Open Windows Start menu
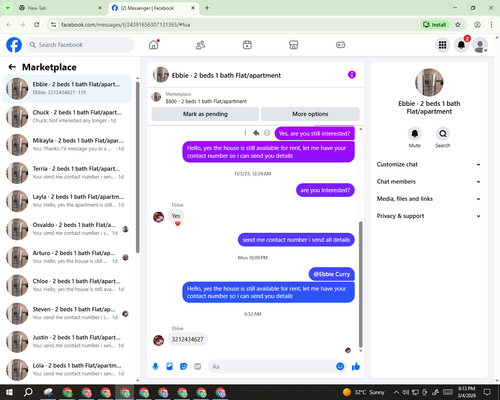Image resolution: width=500 pixels, height=400 pixels. coord(9,392)
